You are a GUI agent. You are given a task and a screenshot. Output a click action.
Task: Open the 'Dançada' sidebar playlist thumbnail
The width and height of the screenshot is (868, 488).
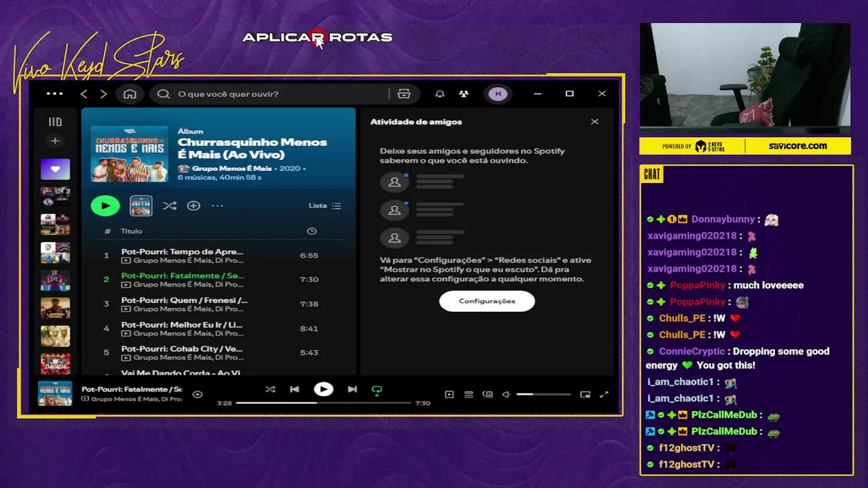click(55, 364)
